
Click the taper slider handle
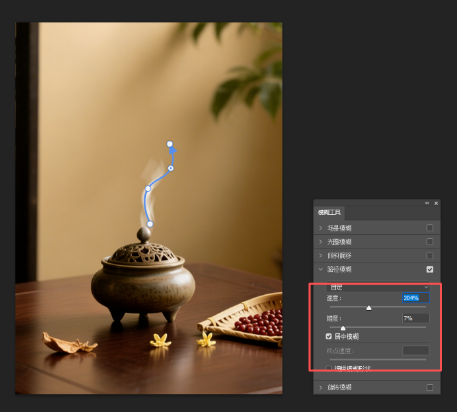343,328
